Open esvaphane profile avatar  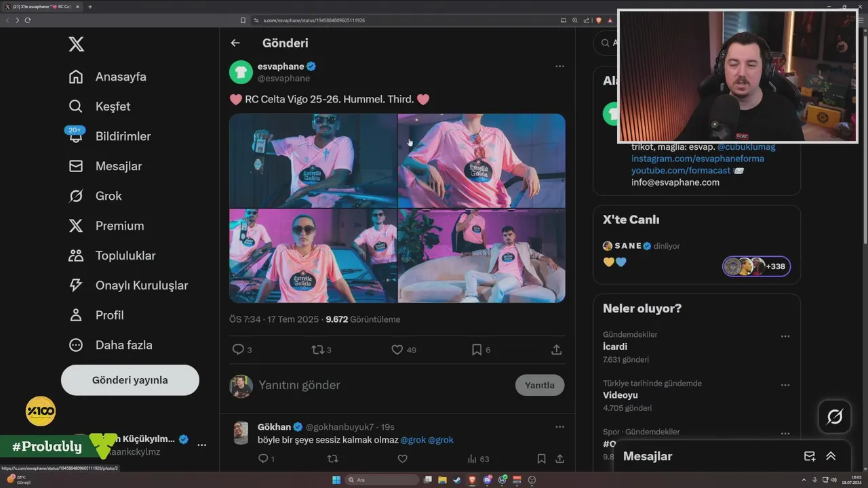(x=241, y=72)
